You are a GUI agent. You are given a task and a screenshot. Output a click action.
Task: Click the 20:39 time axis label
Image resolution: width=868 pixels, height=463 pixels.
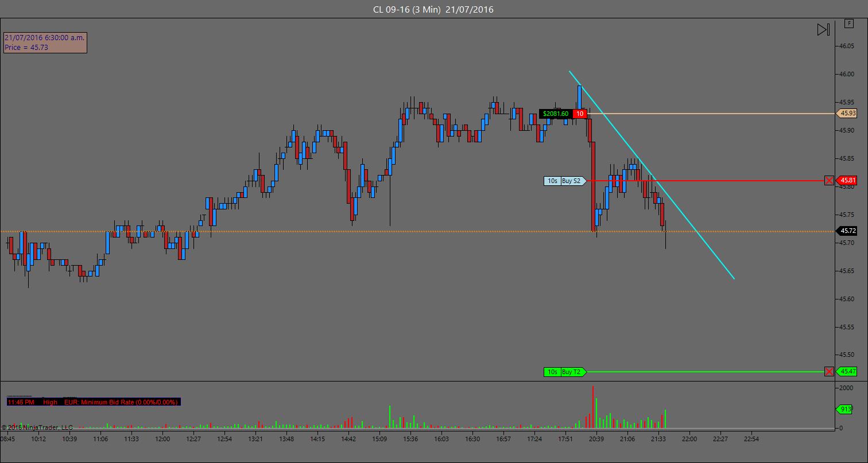click(x=596, y=439)
